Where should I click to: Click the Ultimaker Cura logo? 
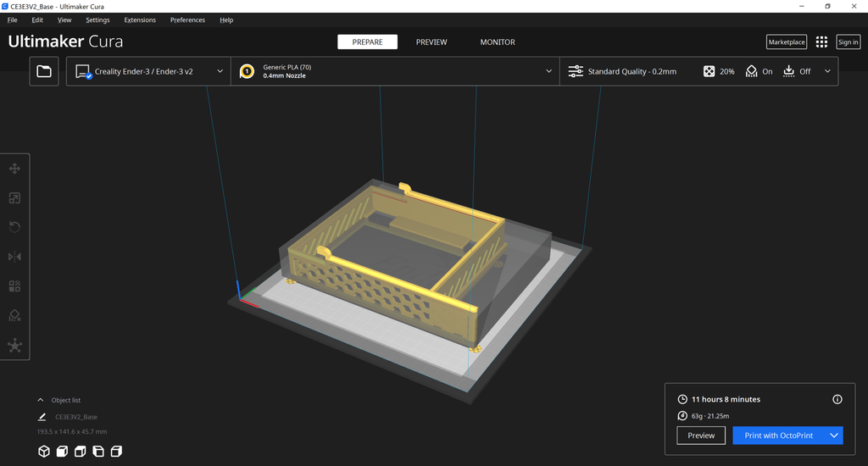pyautogui.click(x=65, y=42)
